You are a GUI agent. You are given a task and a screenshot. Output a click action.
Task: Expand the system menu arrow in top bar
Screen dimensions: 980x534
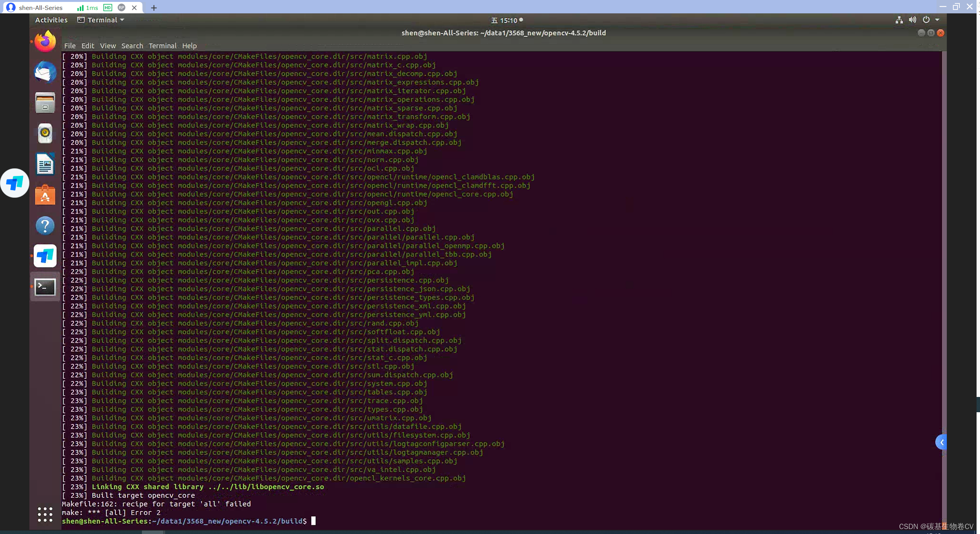(937, 20)
